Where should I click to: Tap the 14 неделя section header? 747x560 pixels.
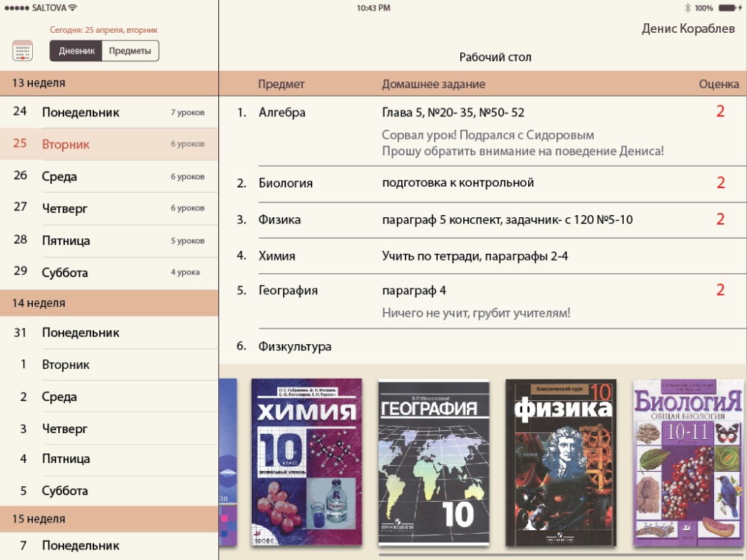click(x=109, y=303)
